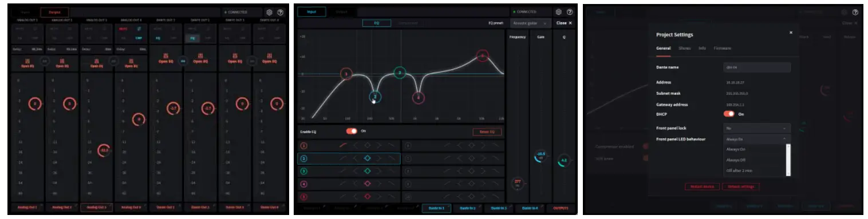This screenshot has height=219, width=868.
Task: Open settings gear in Output mixer window
Action: tap(269, 12)
